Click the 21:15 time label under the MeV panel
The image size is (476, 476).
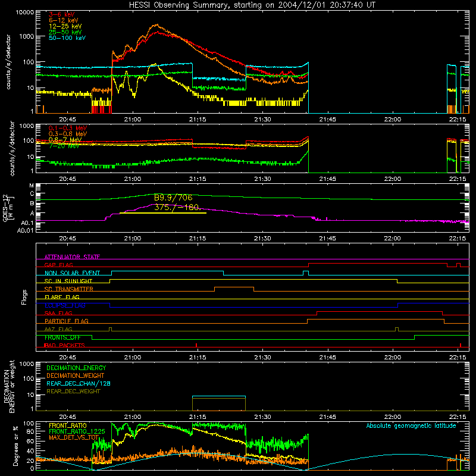click(198, 179)
